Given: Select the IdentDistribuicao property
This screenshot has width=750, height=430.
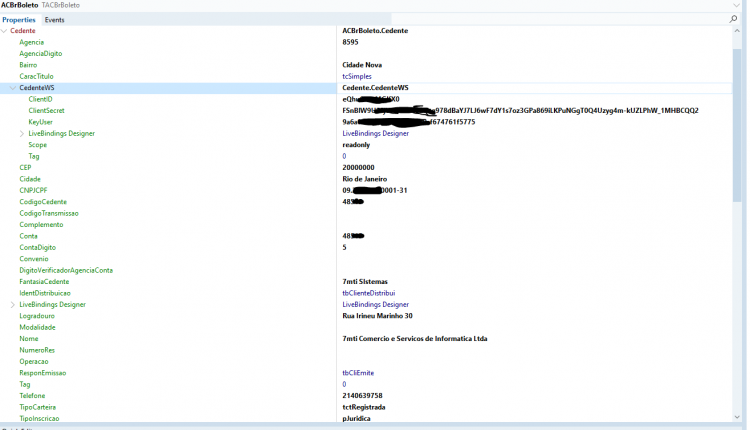Looking at the screenshot, I should click(x=45, y=293).
